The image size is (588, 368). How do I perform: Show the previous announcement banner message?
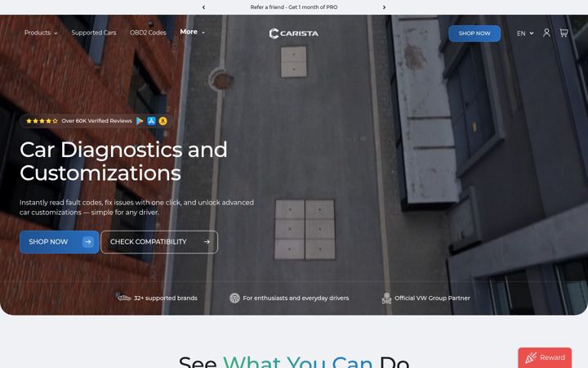(x=203, y=7)
